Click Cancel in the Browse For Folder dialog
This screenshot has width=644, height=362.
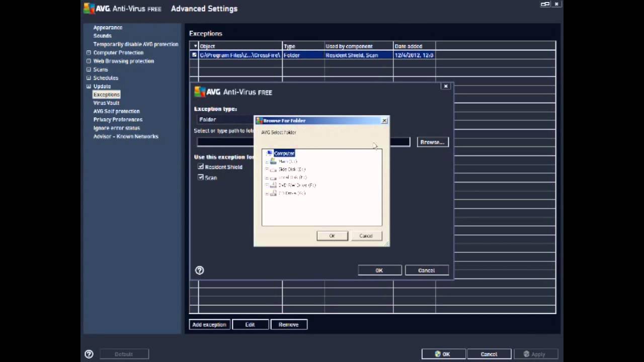(366, 236)
